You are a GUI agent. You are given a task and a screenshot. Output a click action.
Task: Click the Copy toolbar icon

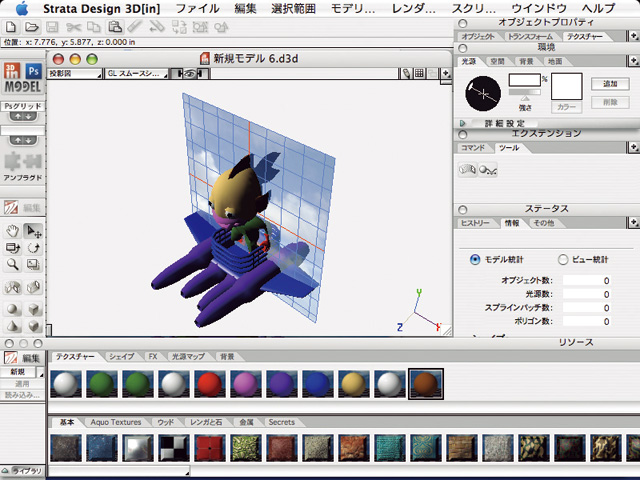[x=94, y=27]
